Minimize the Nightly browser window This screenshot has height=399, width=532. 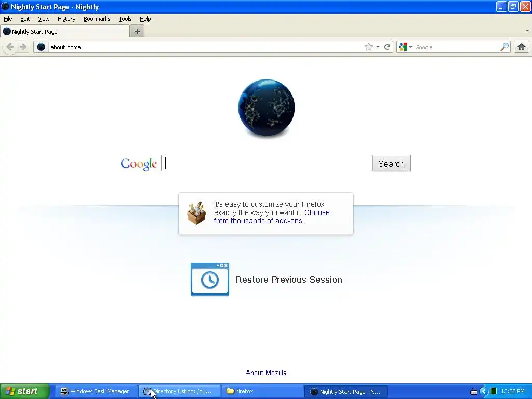(x=501, y=6)
